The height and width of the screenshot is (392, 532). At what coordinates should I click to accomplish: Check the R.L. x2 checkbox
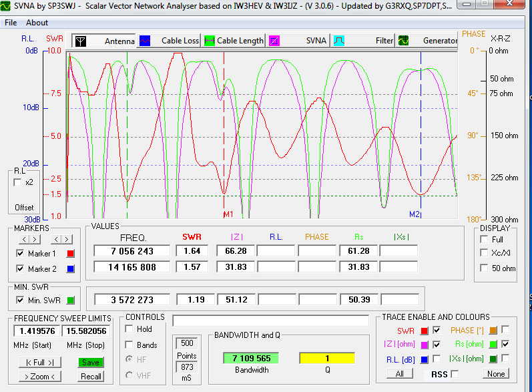(x=18, y=182)
